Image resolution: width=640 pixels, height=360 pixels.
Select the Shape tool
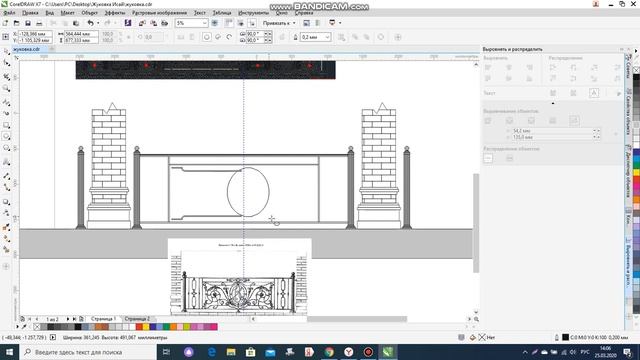click(6, 63)
